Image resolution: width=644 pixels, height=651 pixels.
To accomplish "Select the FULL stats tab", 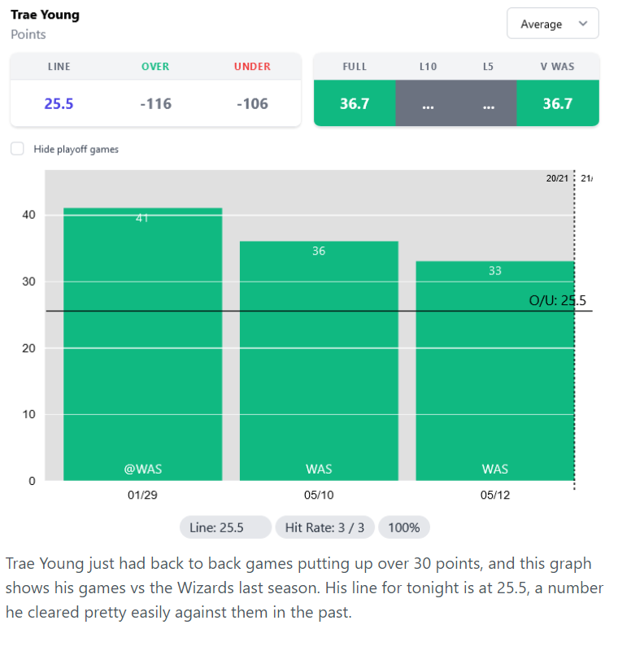I will point(355,67).
